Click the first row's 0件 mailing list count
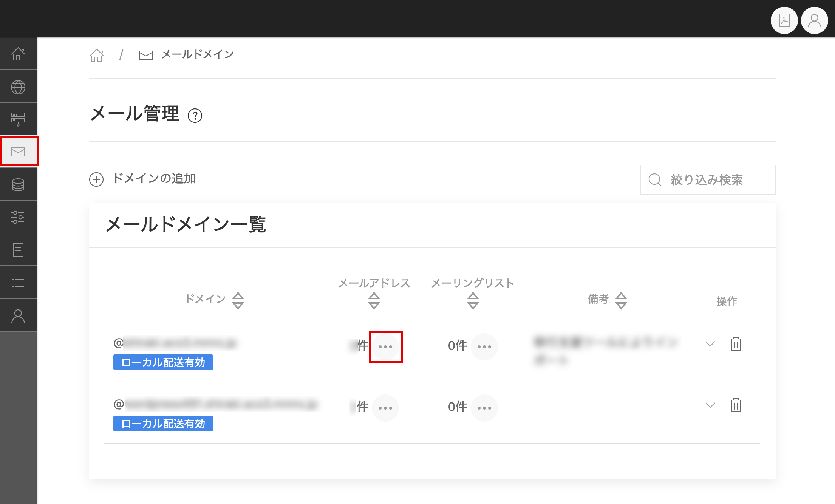Viewport: 835px width, 504px height. (x=458, y=346)
